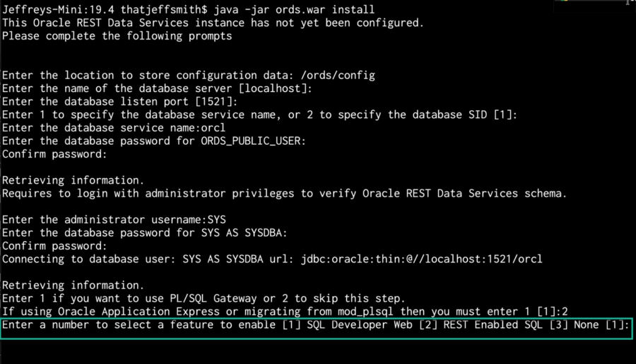Image resolution: width=636 pixels, height=364 pixels.
Task: Click Confirm password under the SYS AS SYSDBA prompt
Action: coord(54,246)
